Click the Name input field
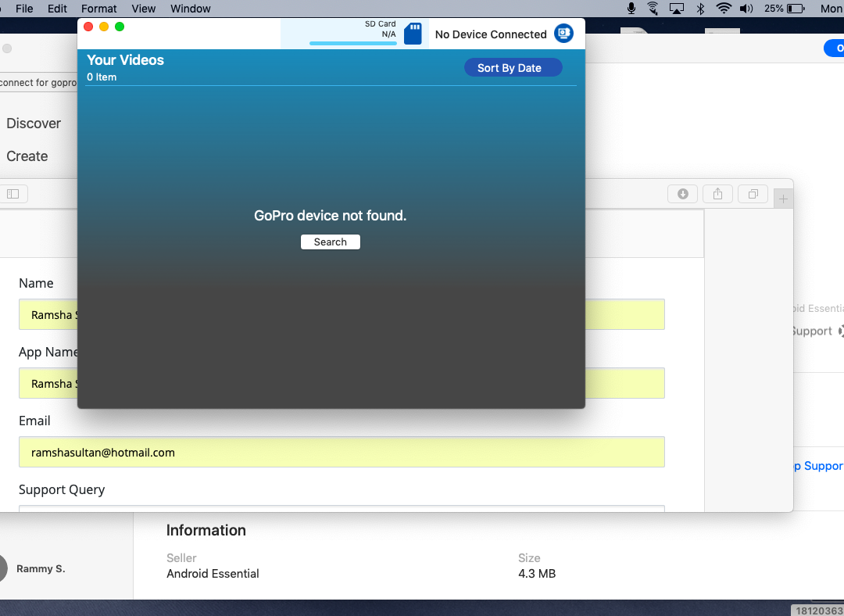 342,314
